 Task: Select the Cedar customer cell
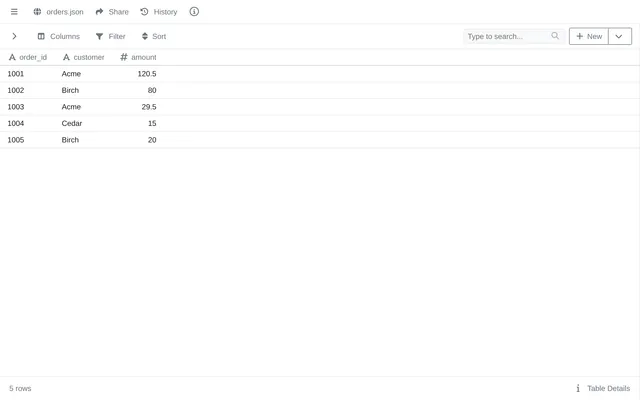click(x=72, y=123)
